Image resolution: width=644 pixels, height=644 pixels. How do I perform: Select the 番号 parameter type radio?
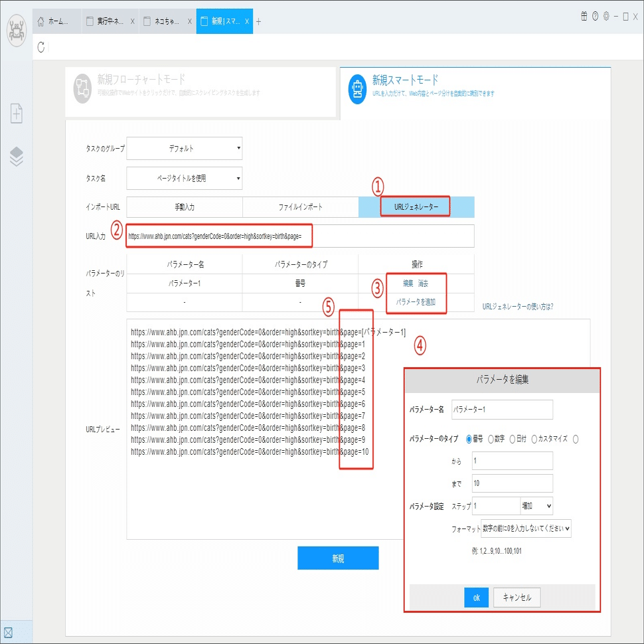tap(469, 439)
